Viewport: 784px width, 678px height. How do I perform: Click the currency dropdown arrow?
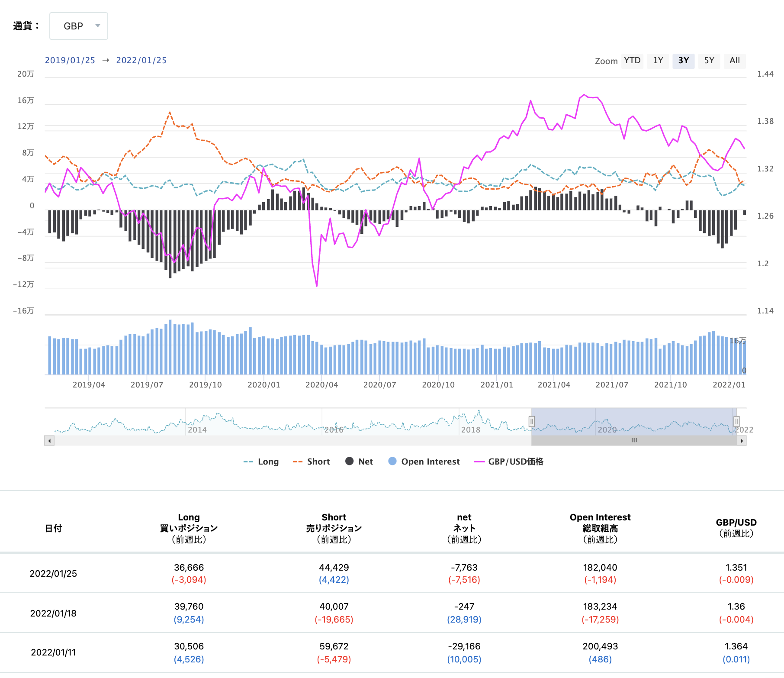[98, 26]
